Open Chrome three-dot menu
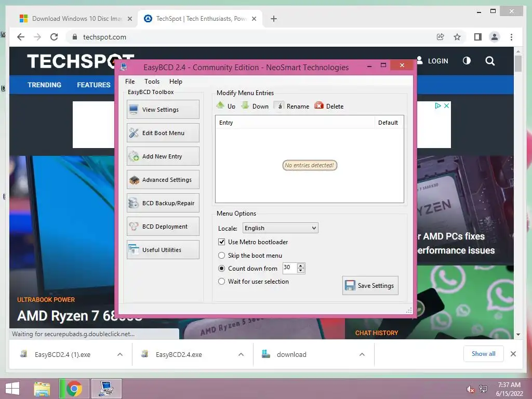This screenshot has height=399, width=532. [511, 37]
